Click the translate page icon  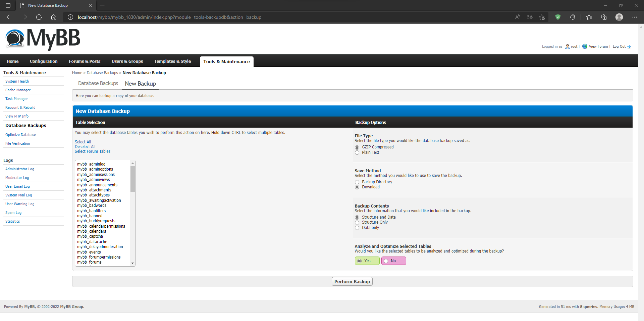click(x=530, y=17)
